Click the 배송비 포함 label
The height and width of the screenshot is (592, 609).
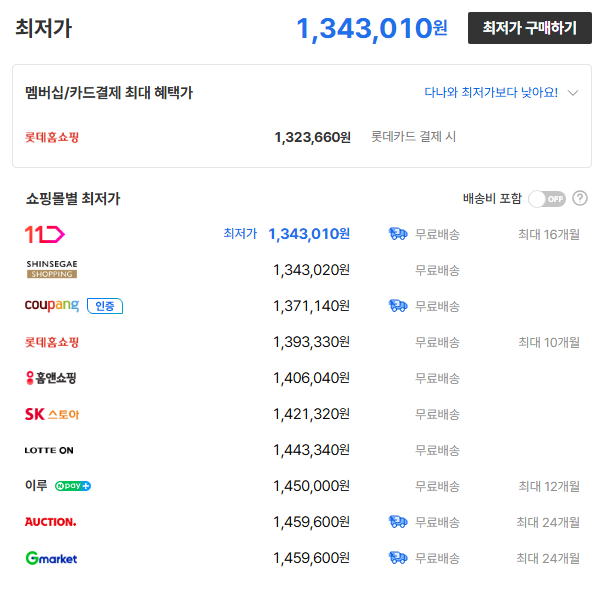(492, 198)
